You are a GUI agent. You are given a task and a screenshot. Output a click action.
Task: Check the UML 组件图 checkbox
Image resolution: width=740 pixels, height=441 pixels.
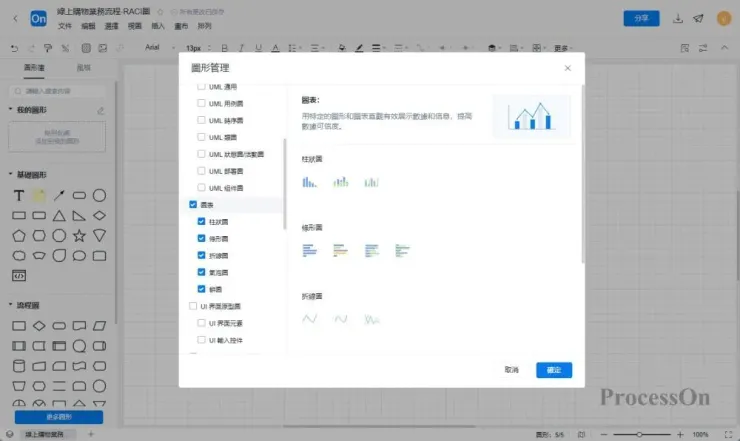click(x=201, y=187)
